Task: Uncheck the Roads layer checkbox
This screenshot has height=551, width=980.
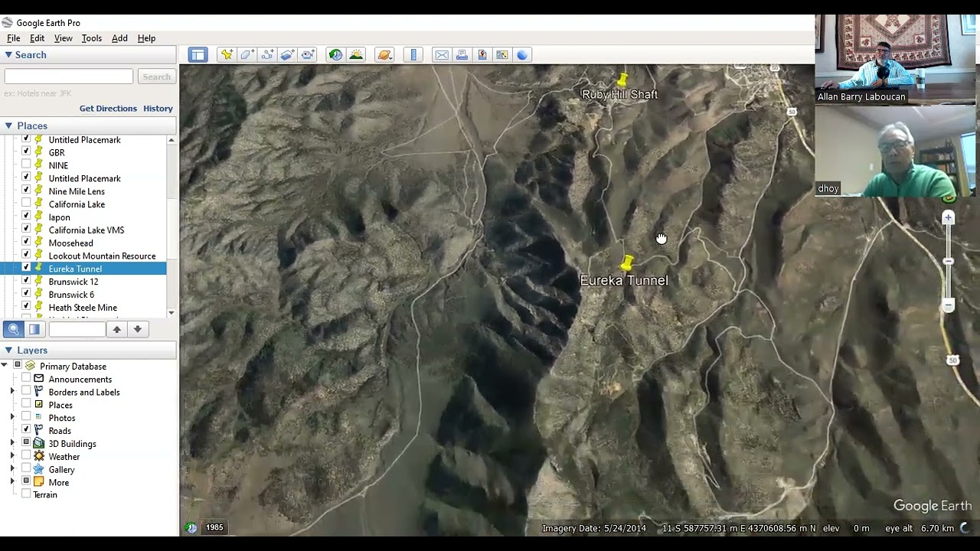Action: 26,430
